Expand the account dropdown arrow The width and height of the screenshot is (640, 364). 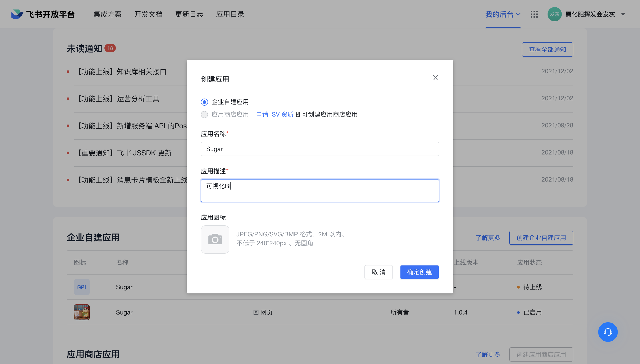pos(623,14)
